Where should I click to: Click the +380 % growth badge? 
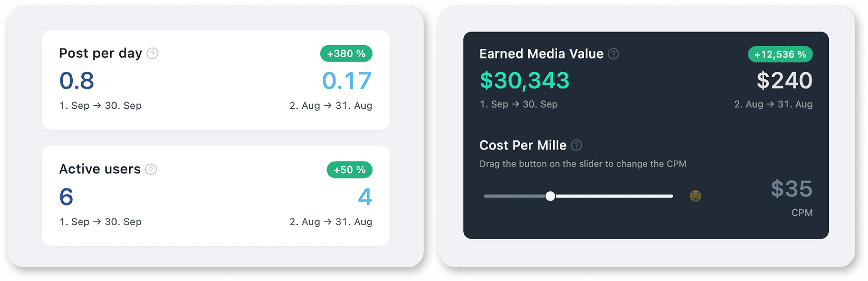346,54
